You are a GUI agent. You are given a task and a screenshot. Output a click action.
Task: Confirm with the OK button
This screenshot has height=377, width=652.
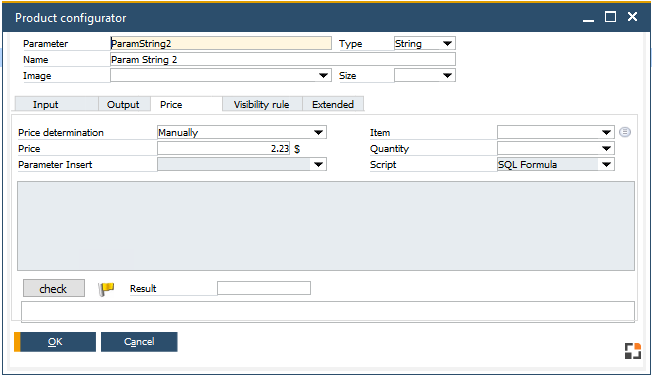click(x=55, y=342)
